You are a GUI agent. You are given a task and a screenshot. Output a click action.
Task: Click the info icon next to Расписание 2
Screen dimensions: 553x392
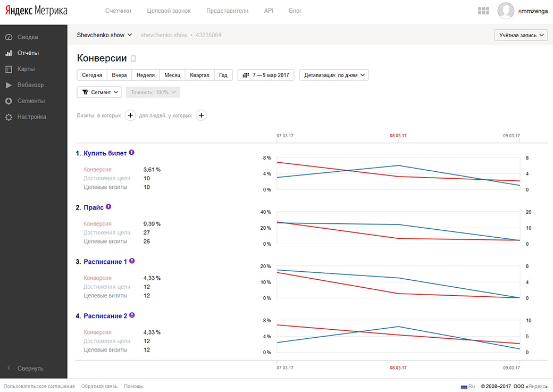point(132,315)
